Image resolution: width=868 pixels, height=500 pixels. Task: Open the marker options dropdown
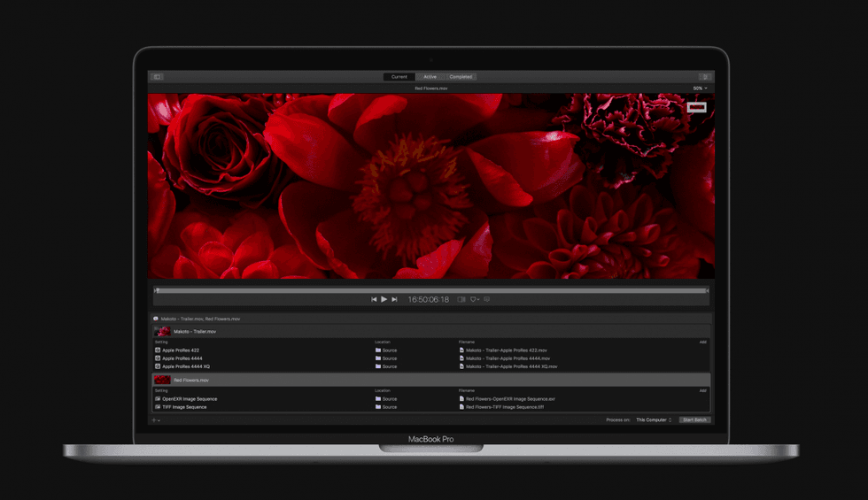[x=475, y=299]
